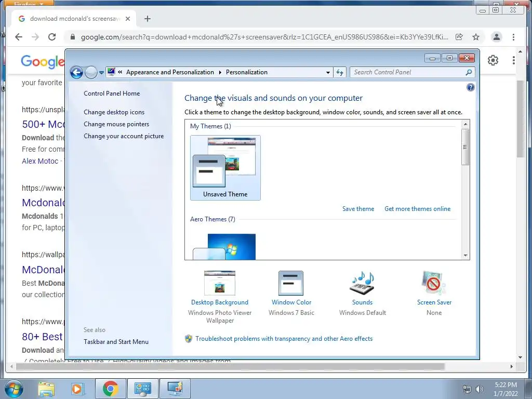Expand the breadcrumb arrow after Appearance and Personalization
The width and height of the screenshot is (532, 399).
tap(220, 72)
